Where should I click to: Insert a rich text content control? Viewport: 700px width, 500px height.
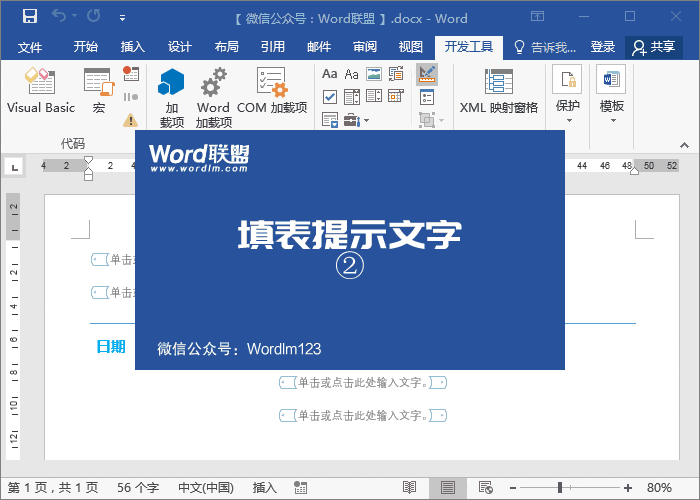coord(330,74)
